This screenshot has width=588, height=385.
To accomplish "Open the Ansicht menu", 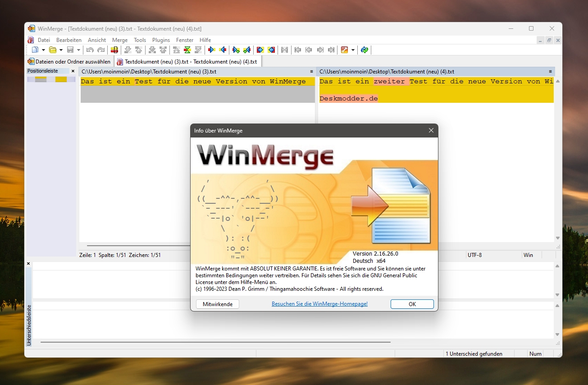I will coord(97,40).
